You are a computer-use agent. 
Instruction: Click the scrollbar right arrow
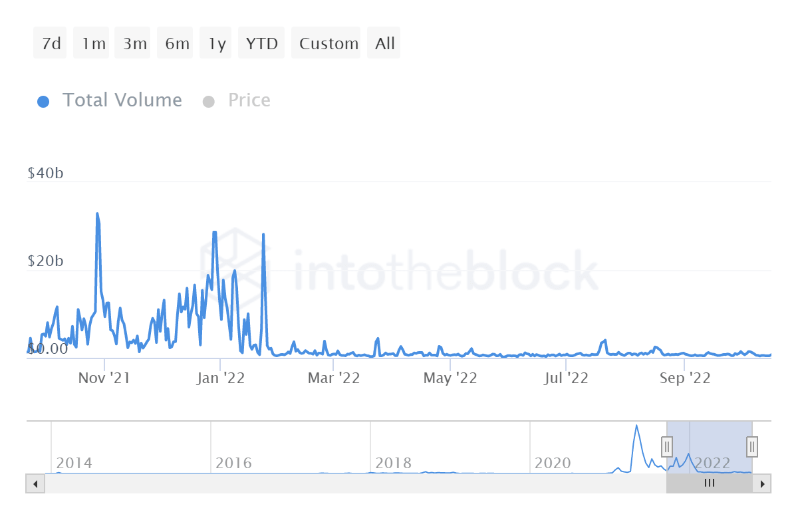click(x=763, y=483)
